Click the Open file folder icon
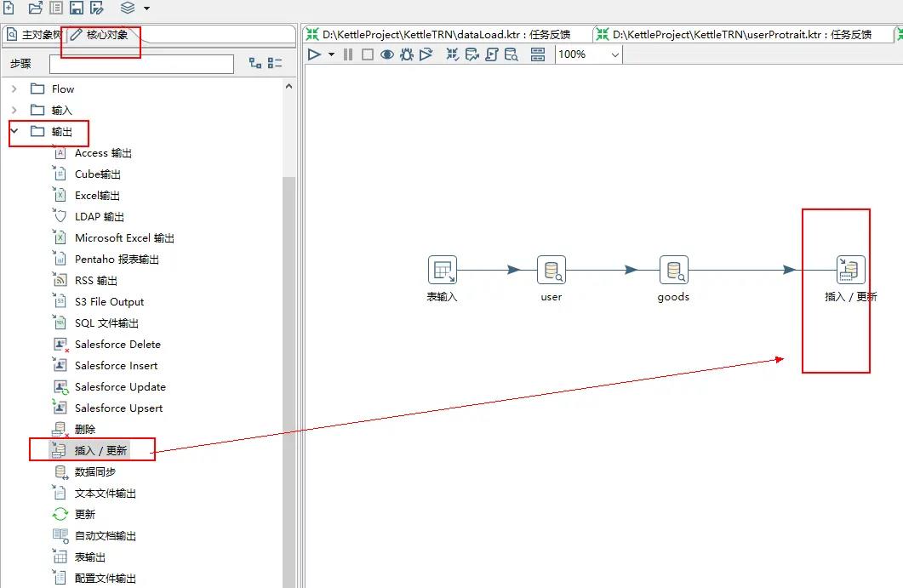 tap(36, 8)
